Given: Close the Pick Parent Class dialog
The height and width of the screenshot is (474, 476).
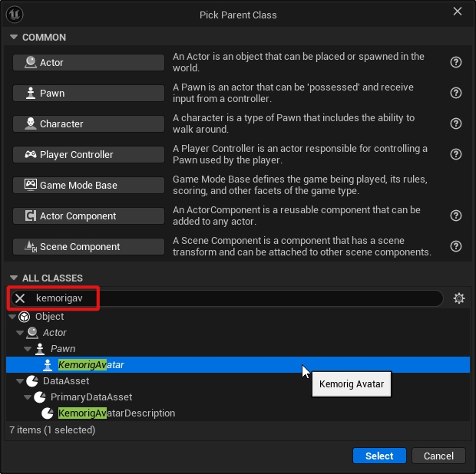Looking at the screenshot, I should (x=458, y=12).
